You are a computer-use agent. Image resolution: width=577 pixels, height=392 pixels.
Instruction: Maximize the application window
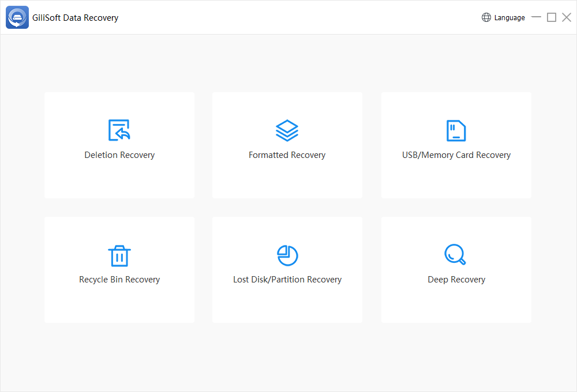[x=550, y=17]
